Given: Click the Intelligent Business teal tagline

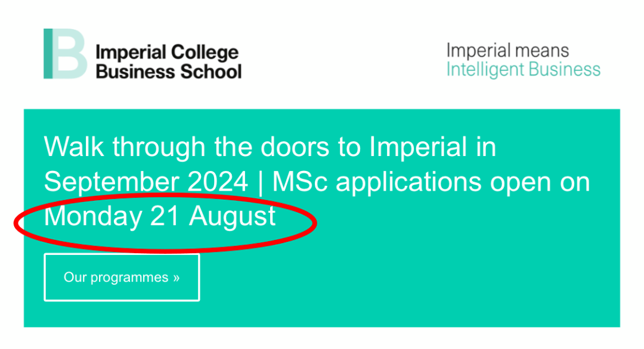Looking at the screenshot, I should [x=524, y=70].
